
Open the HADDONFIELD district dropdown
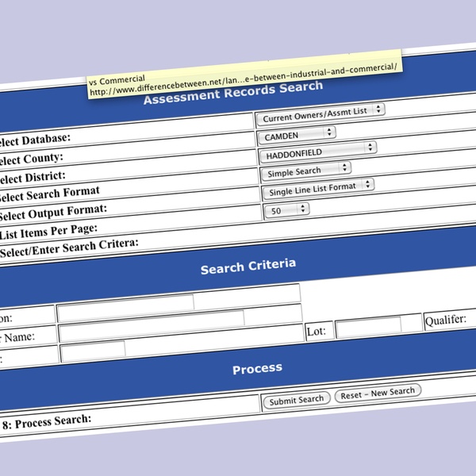click(318, 152)
